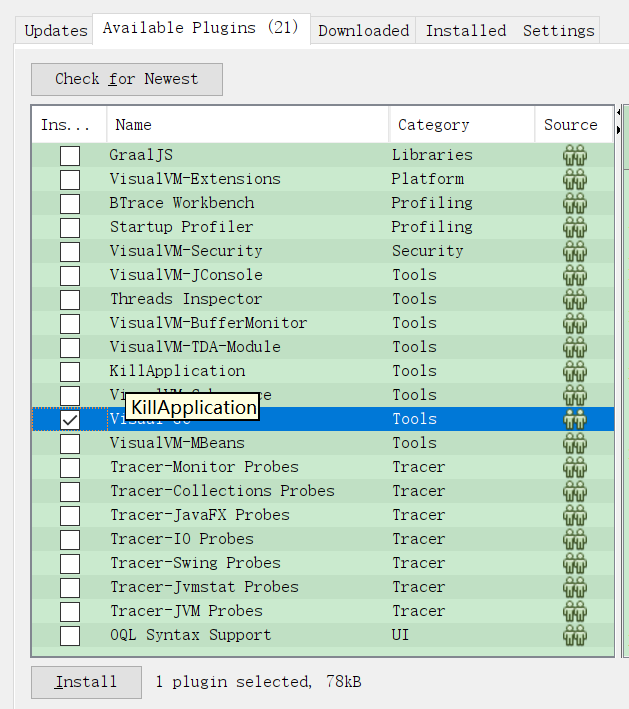Click the source icon for Startup Profiler

[575, 227]
